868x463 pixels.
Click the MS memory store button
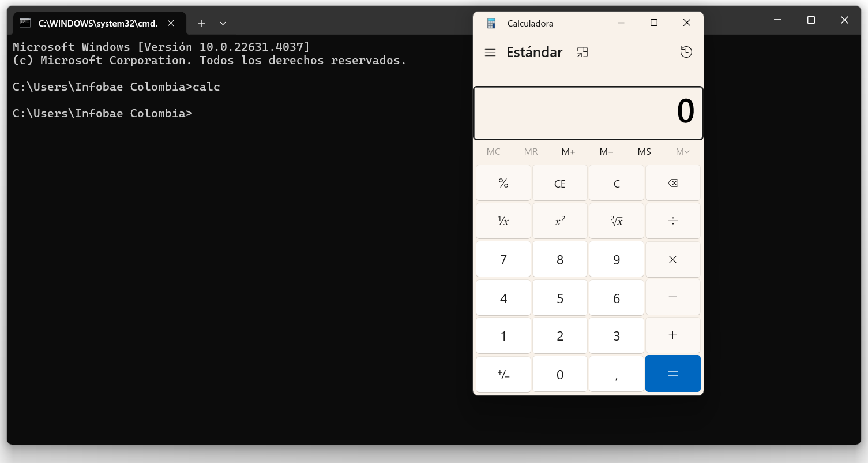644,152
